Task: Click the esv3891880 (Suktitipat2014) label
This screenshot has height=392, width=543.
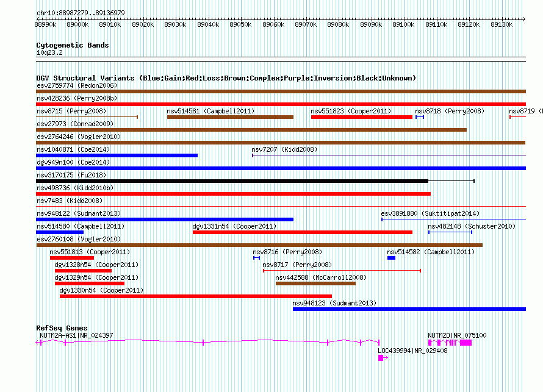Action: [x=431, y=213]
